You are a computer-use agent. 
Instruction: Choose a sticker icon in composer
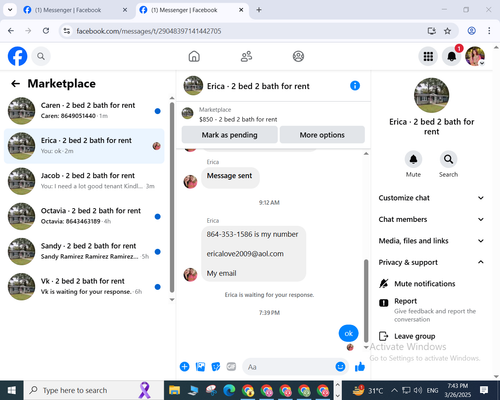(x=216, y=367)
